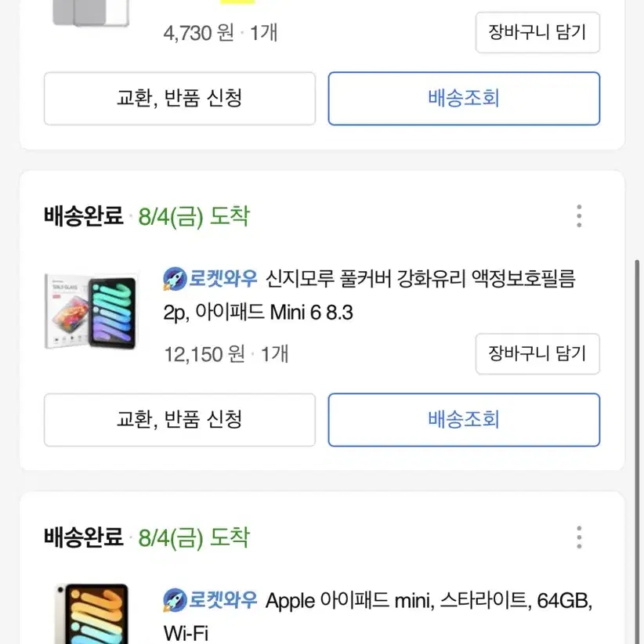This screenshot has height=644, width=644.
Task: Open the 신지모루 screen protector product thumbnail
Action: click(90, 311)
